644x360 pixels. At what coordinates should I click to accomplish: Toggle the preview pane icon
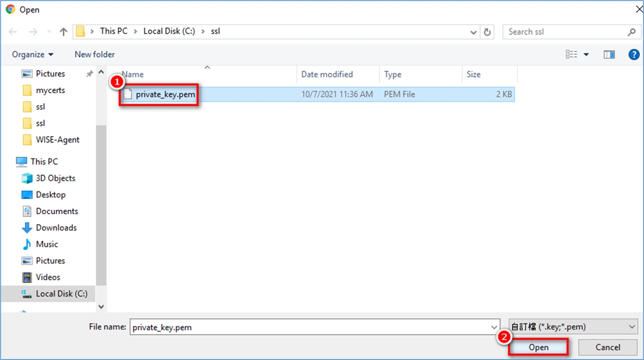tap(609, 54)
